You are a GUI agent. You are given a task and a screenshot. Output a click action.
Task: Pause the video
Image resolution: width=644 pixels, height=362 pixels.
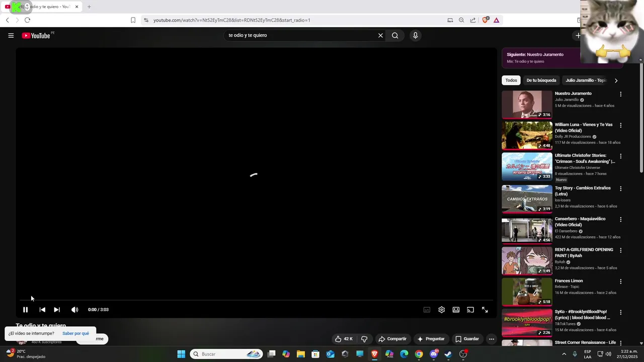pos(25,310)
